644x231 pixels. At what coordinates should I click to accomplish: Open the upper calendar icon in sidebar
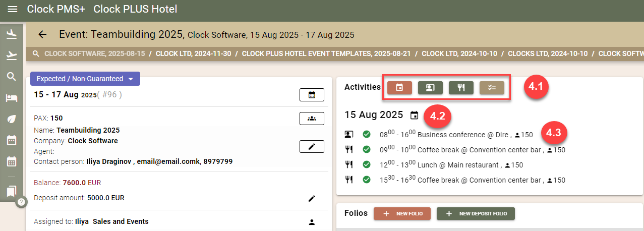point(11,140)
